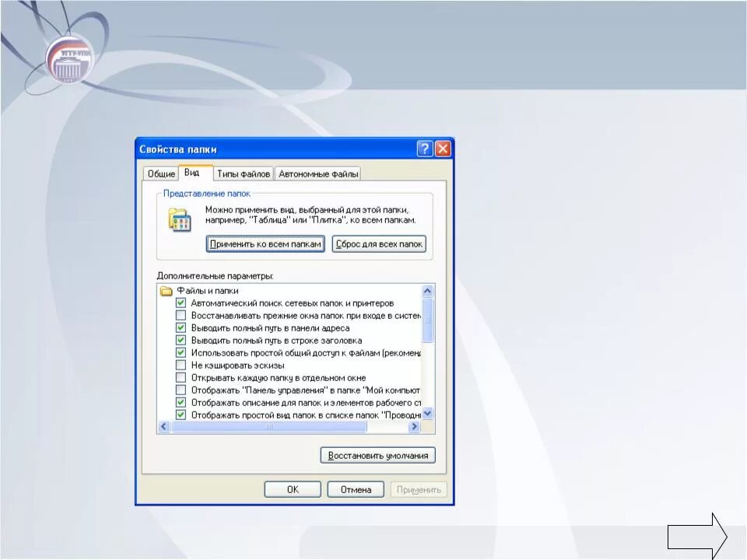The height and width of the screenshot is (560, 747).
Task: Click the Представление папок group label
Action: click(206, 194)
